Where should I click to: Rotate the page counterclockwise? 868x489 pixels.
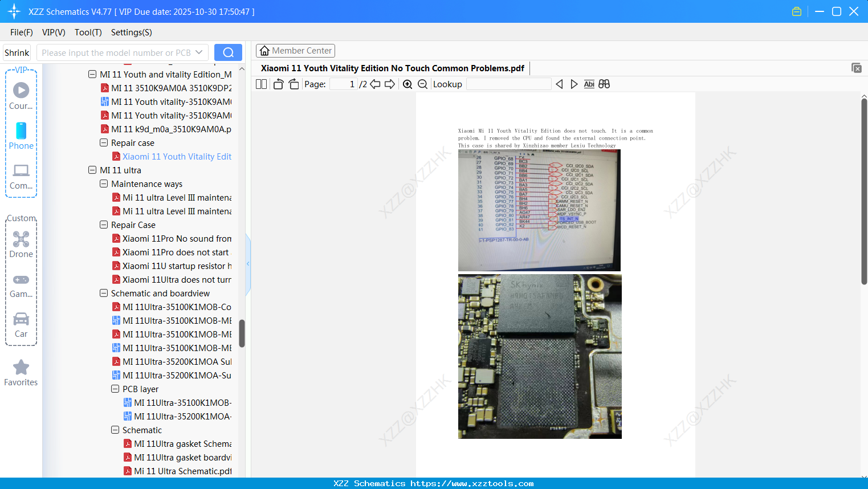pyautogui.click(x=278, y=84)
